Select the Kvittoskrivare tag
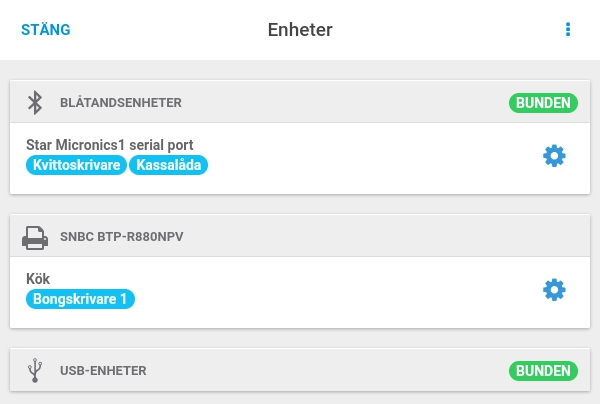 pos(76,165)
